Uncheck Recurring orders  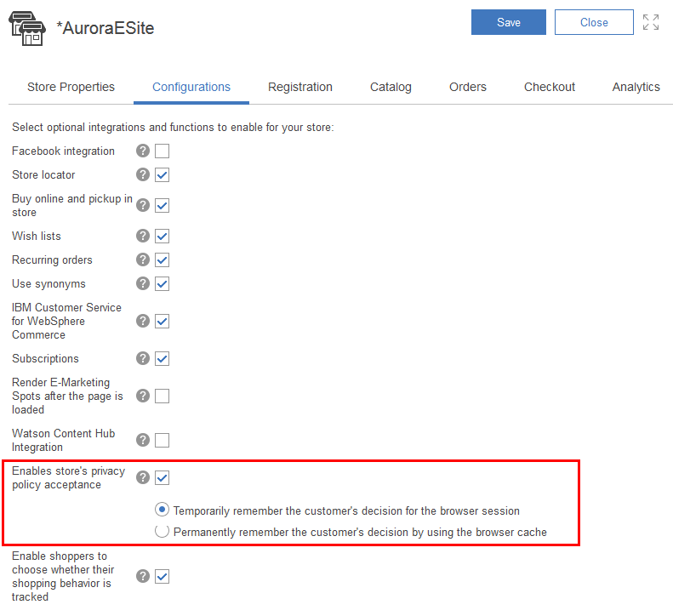coord(162,260)
